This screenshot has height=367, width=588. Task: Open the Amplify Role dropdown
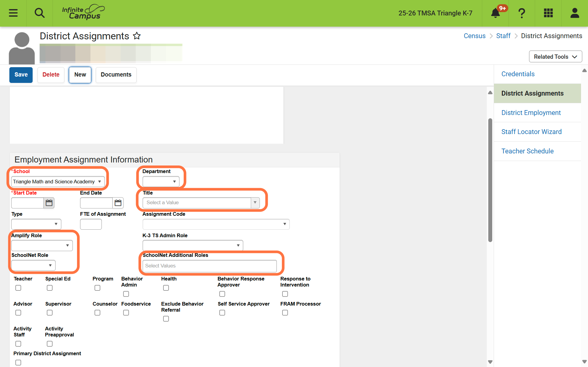pos(42,245)
